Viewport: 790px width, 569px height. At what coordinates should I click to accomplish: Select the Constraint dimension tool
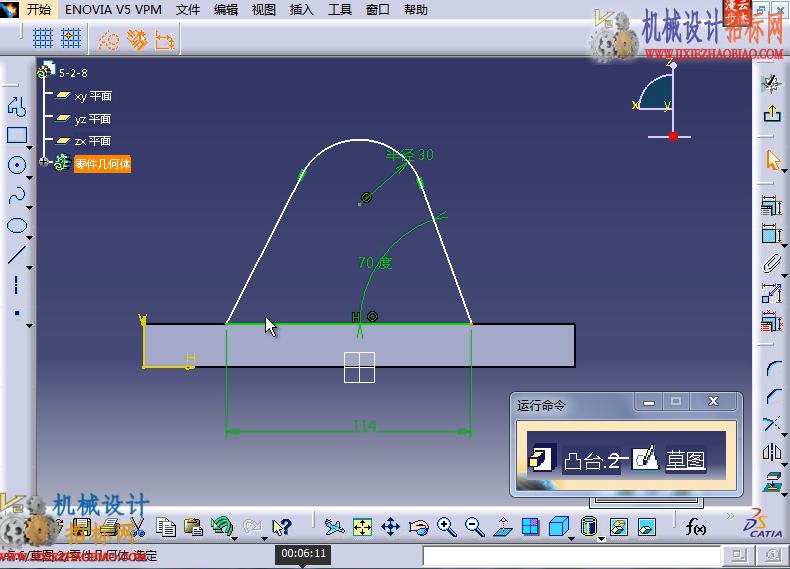coord(771,234)
